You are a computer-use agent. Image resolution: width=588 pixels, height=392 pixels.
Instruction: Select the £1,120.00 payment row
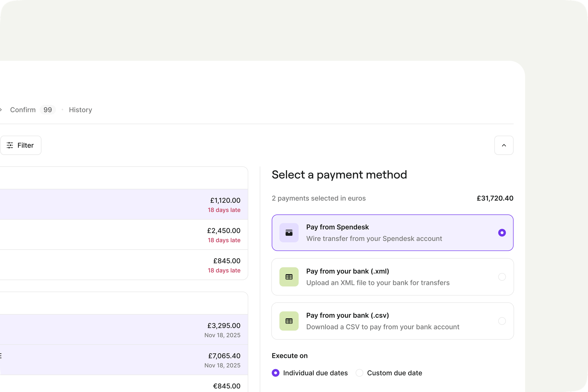(x=125, y=204)
